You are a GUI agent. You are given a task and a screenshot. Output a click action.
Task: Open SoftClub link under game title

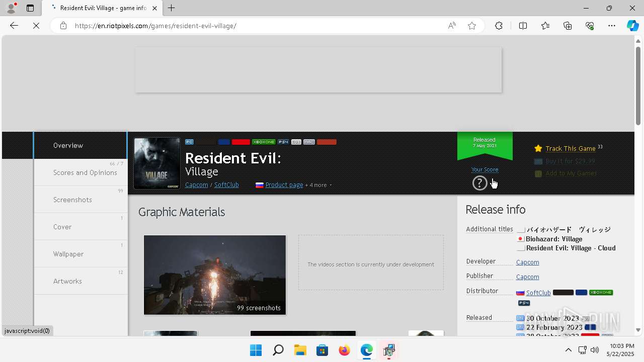click(226, 185)
